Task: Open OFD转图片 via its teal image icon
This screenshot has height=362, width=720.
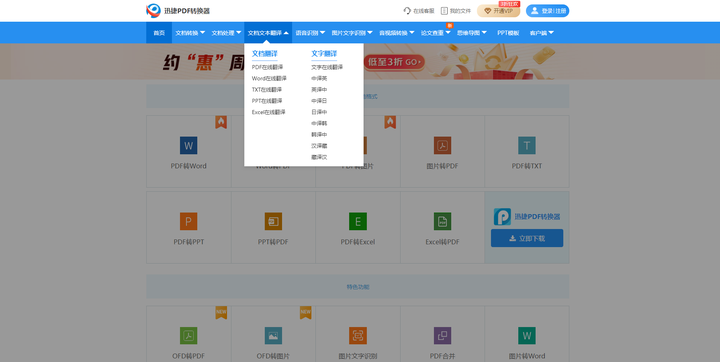Action: pos(273,336)
